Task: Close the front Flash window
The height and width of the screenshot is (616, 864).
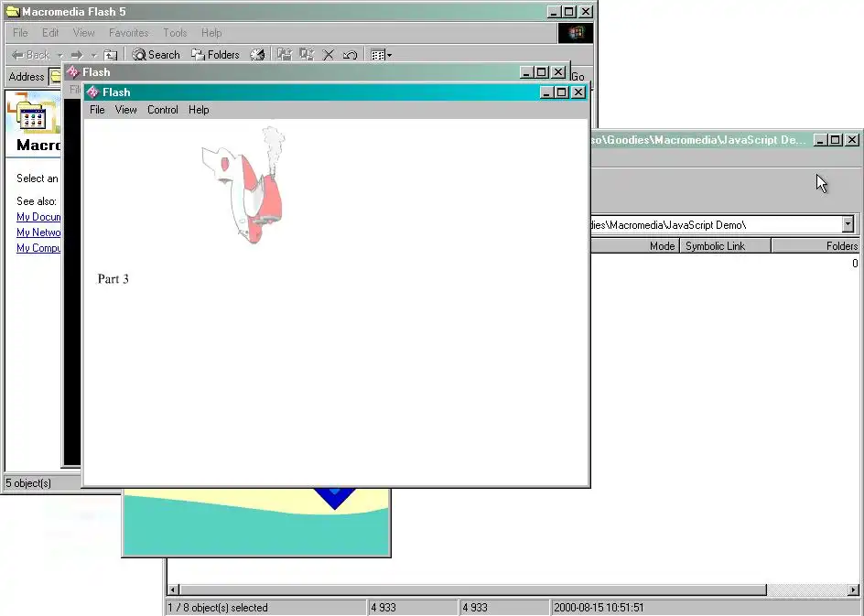Action: (578, 92)
